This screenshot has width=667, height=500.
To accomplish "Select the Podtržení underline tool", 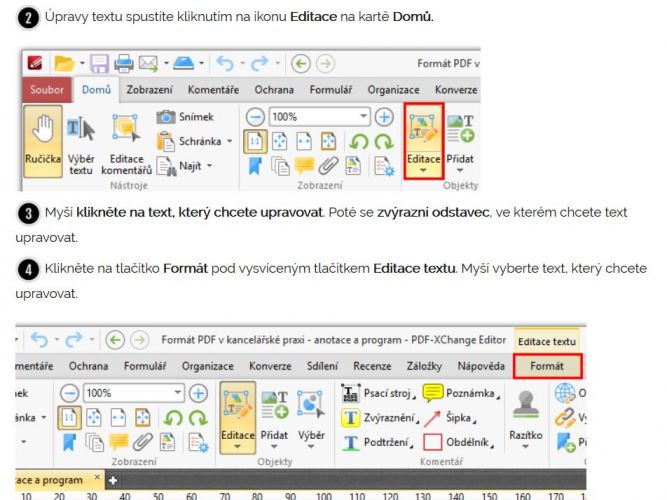I will [378, 443].
